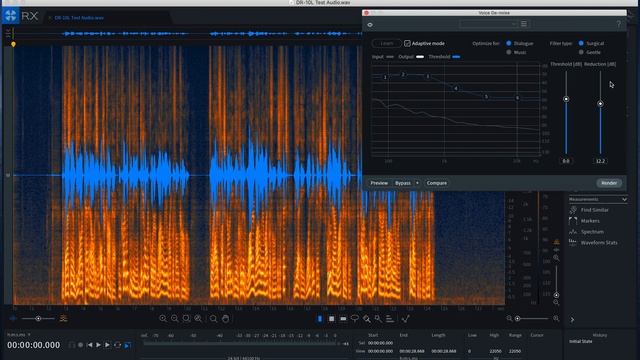Select the brush selection tool
The height and width of the screenshot is (360, 640).
coord(367,318)
